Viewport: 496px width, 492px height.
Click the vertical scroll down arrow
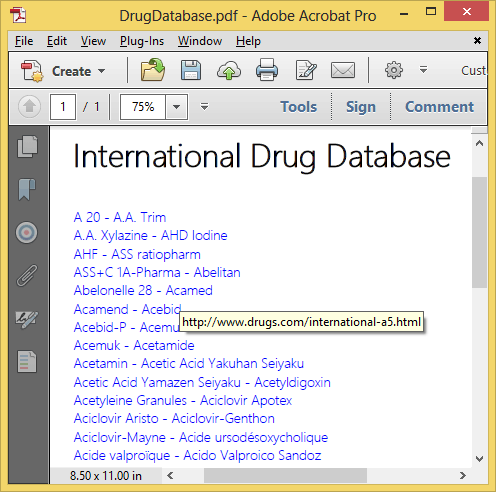[x=479, y=459]
